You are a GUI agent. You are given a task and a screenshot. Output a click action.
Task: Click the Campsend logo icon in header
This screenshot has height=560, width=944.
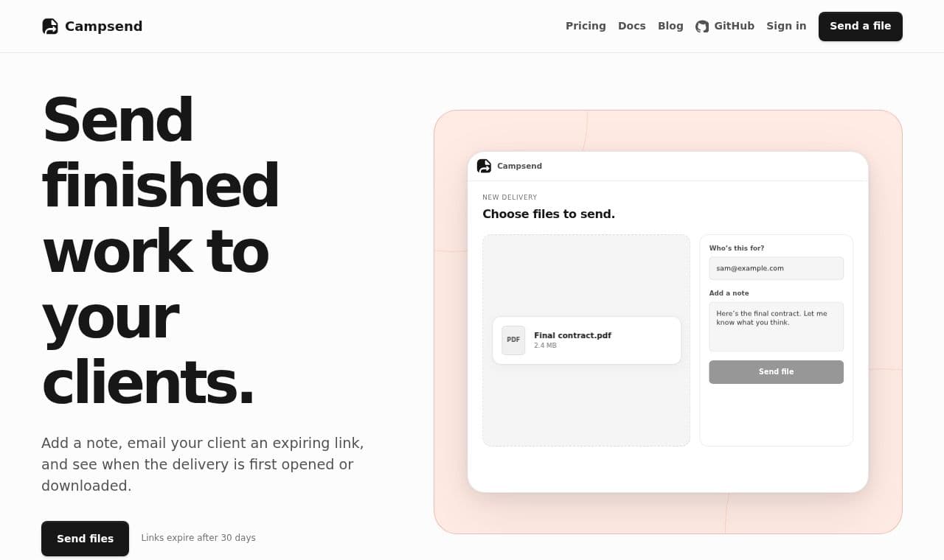point(50,27)
